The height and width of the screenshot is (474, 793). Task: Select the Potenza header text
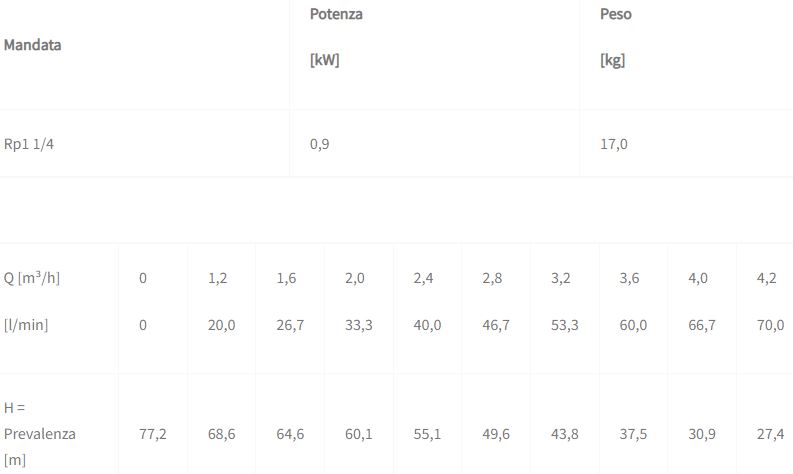point(336,14)
